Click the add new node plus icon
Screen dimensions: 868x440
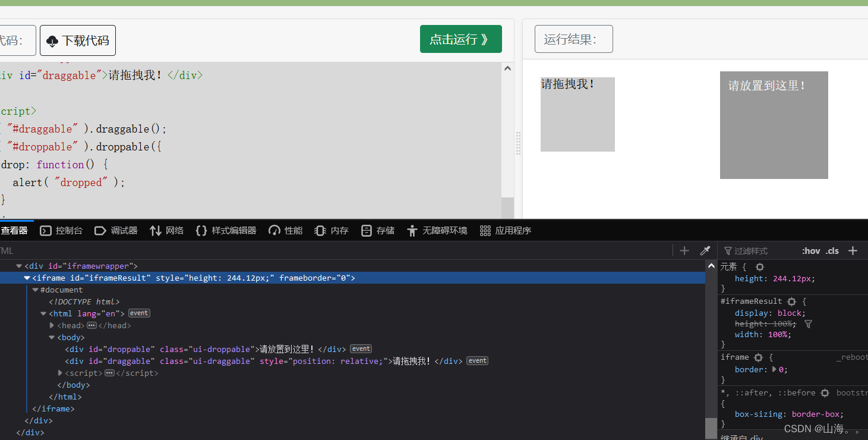coord(684,250)
